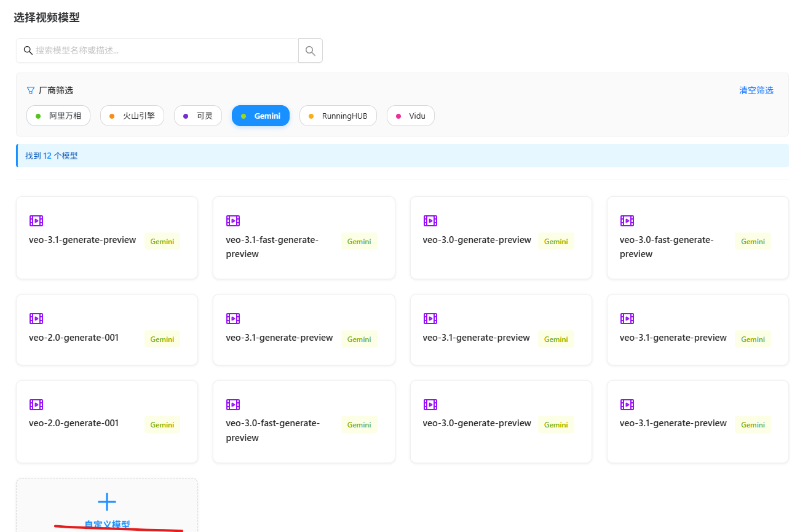Toggle the 阿里万相 vendor filter
The image size is (792, 532).
tap(58, 116)
